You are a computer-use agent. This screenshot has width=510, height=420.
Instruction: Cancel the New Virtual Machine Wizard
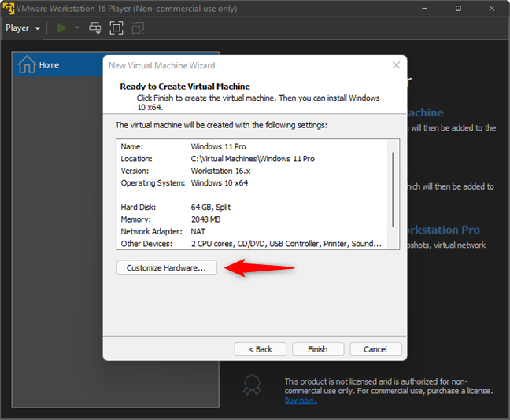click(x=375, y=349)
